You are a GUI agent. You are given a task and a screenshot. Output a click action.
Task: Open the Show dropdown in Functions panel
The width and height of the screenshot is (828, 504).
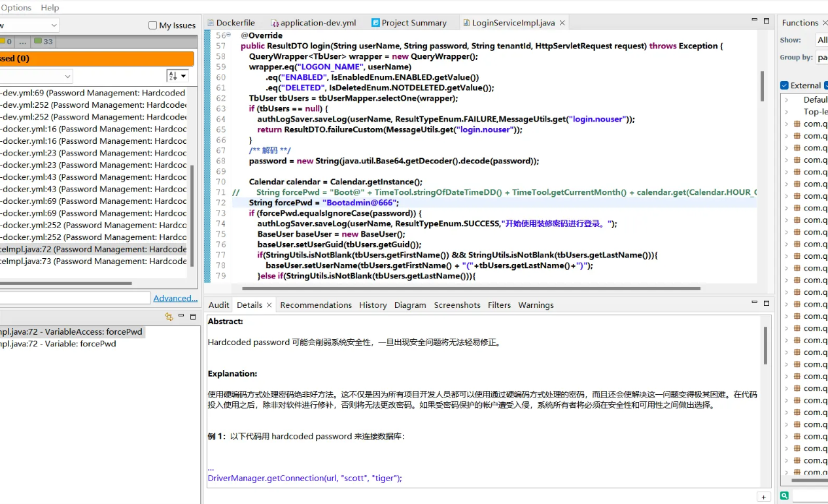821,40
